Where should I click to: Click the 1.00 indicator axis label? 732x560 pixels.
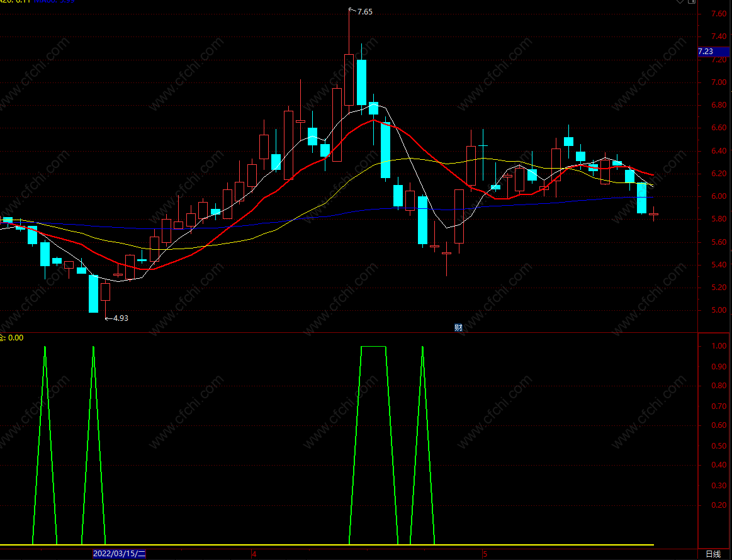[719, 346]
